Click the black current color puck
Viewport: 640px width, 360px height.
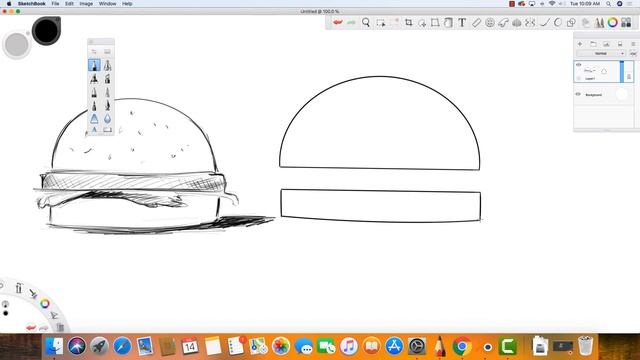[x=46, y=31]
